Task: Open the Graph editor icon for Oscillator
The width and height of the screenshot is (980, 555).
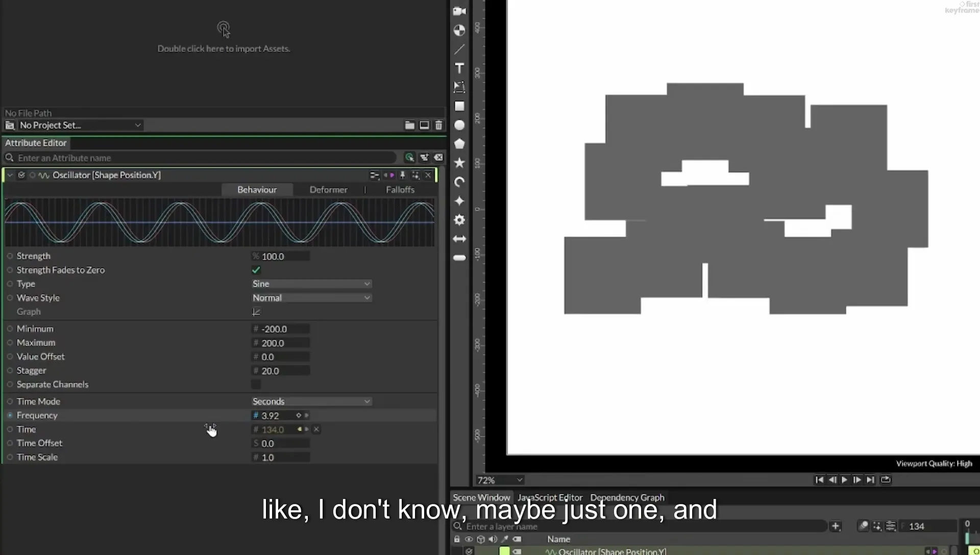Action: pos(256,312)
